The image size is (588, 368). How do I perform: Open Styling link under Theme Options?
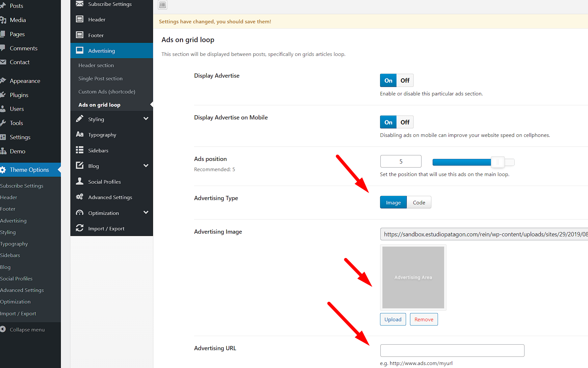pyautogui.click(x=8, y=232)
